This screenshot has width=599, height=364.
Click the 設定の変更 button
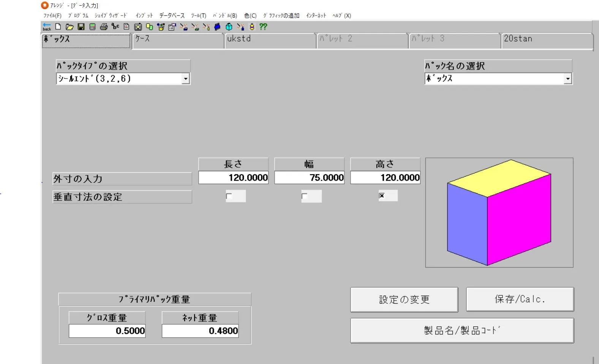coord(404,299)
